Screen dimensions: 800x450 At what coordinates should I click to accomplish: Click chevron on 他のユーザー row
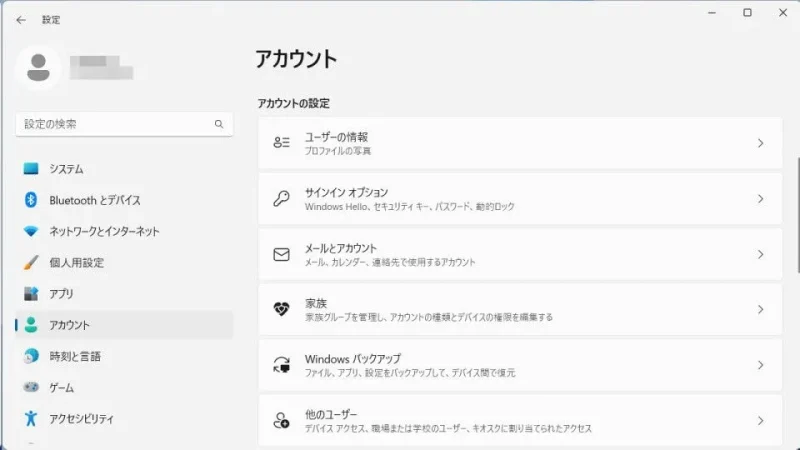(760, 421)
